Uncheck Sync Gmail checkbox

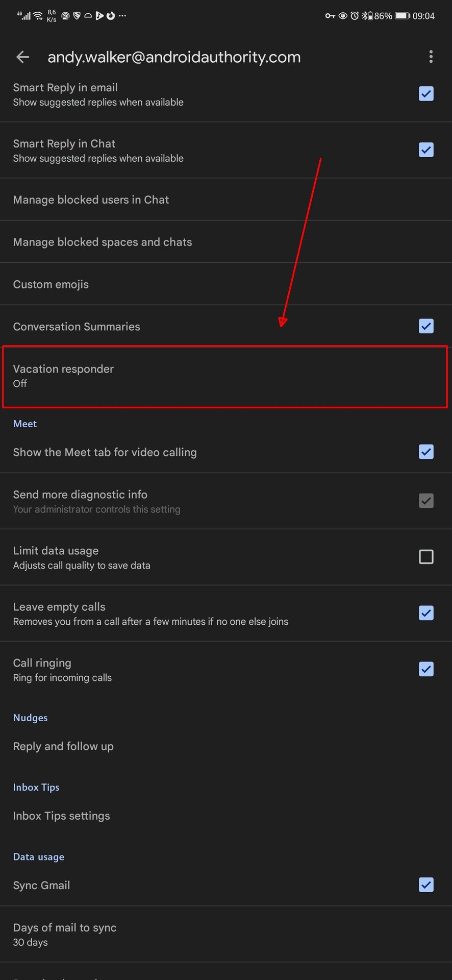point(426,885)
